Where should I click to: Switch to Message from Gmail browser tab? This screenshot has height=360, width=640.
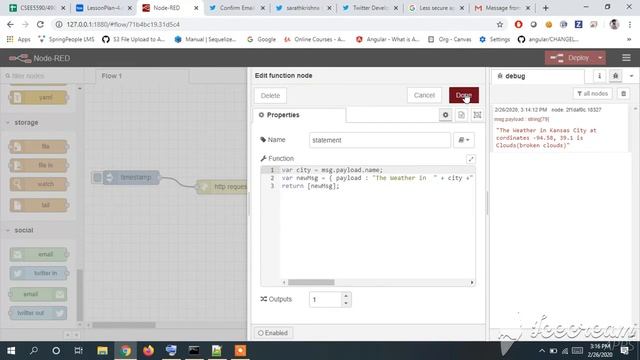[x=503, y=8]
